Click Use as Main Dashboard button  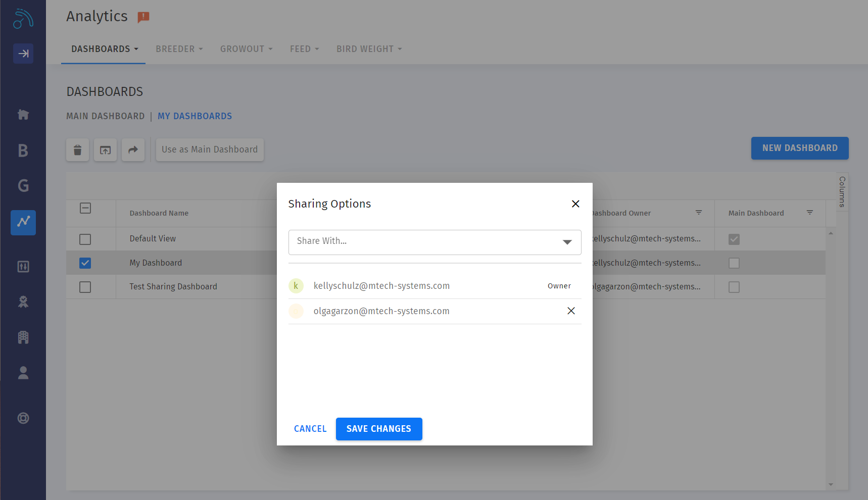(210, 150)
